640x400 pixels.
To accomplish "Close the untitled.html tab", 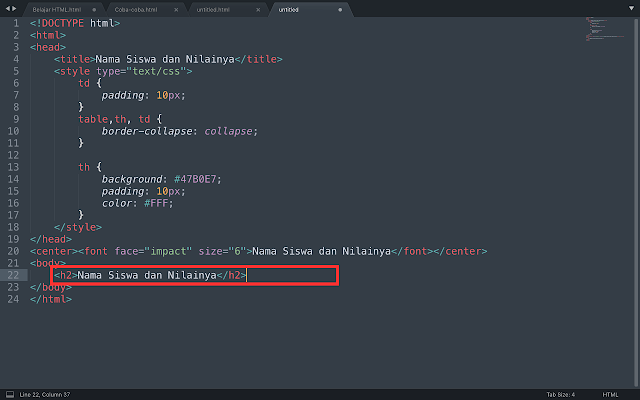I will click(259, 9).
